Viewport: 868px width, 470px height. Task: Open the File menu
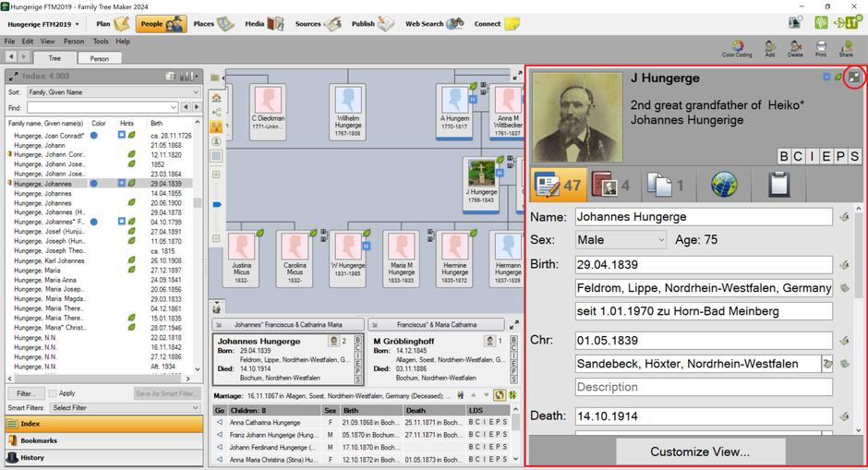(9, 42)
